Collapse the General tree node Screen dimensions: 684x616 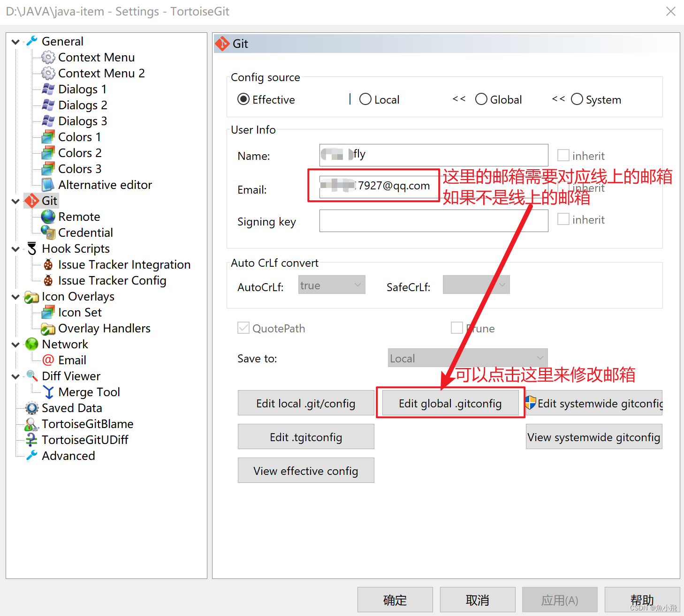(x=15, y=42)
